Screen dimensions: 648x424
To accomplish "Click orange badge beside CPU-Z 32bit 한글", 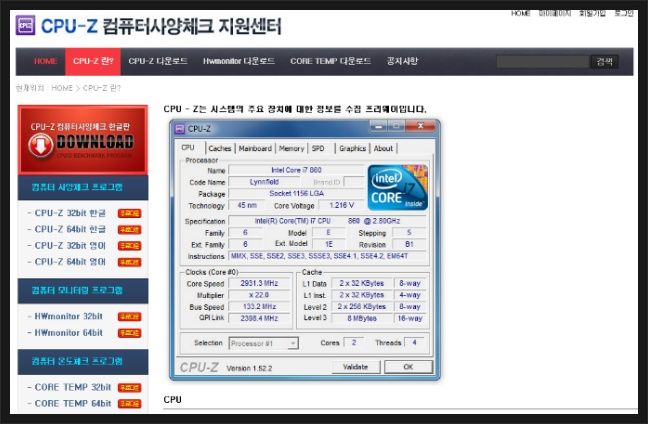I will (129, 214).
